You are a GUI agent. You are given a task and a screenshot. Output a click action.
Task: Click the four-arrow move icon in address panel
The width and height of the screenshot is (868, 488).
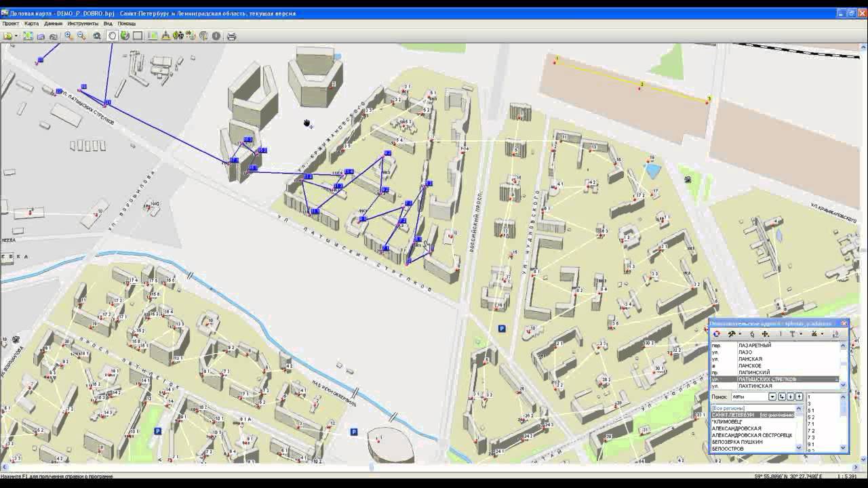[765, 333]
